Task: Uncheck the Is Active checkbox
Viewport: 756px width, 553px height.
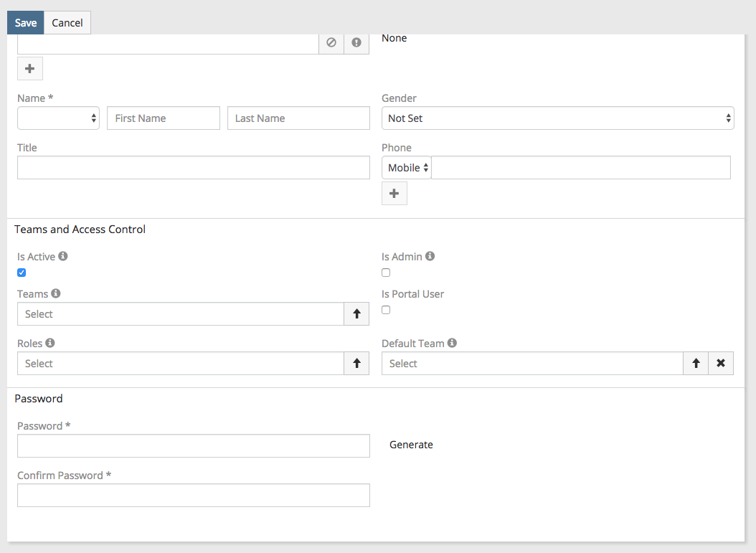Action: point(22,273)
